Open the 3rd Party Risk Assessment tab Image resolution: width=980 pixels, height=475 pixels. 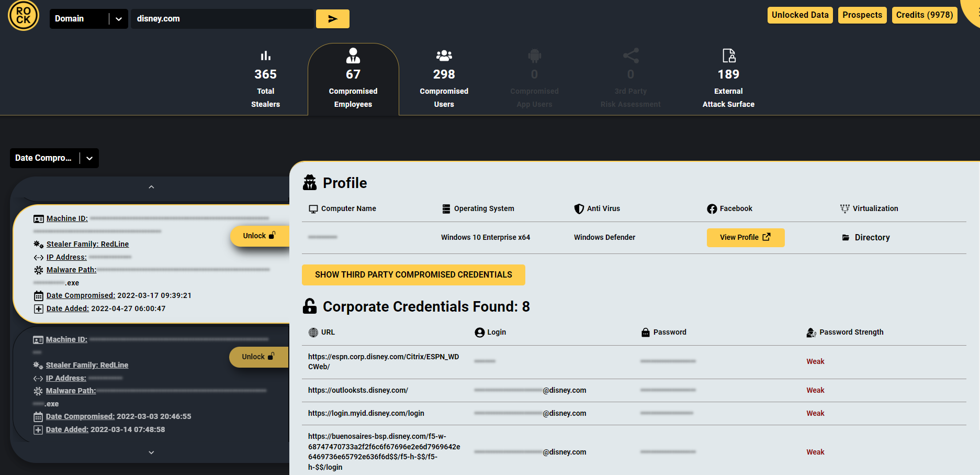pos(630,80)
